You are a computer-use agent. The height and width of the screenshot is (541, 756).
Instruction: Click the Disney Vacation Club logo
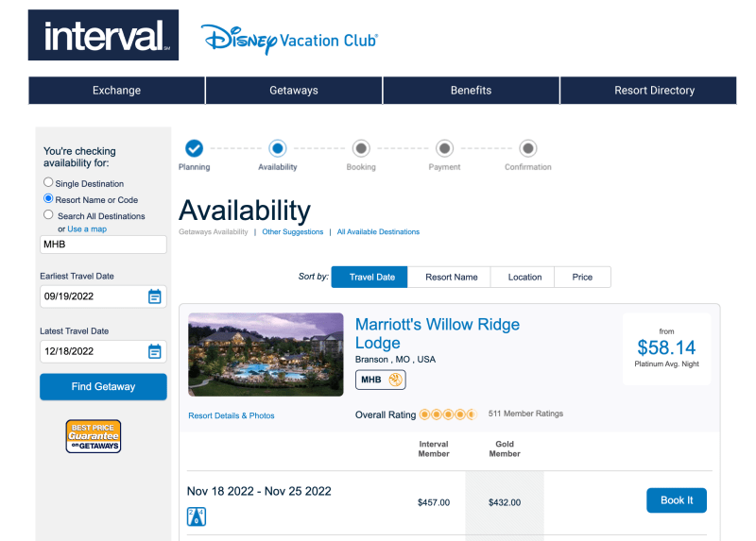[x=289, y=39]
